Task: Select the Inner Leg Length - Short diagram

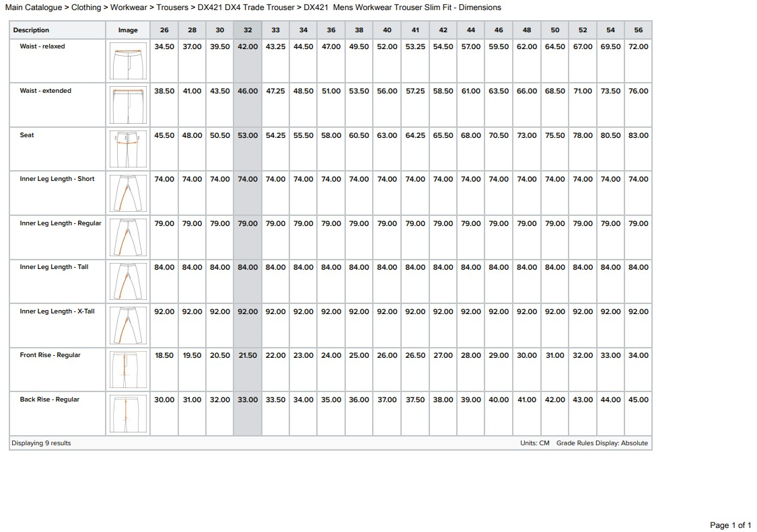Action: pyautogui.click(x=128, y=193)
